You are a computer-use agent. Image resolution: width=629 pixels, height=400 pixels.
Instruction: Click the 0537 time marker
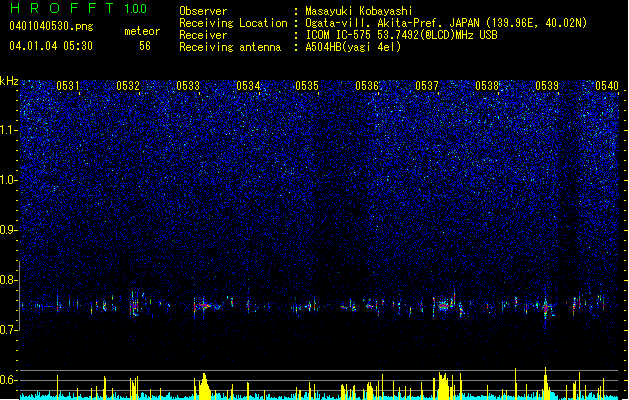427,86
